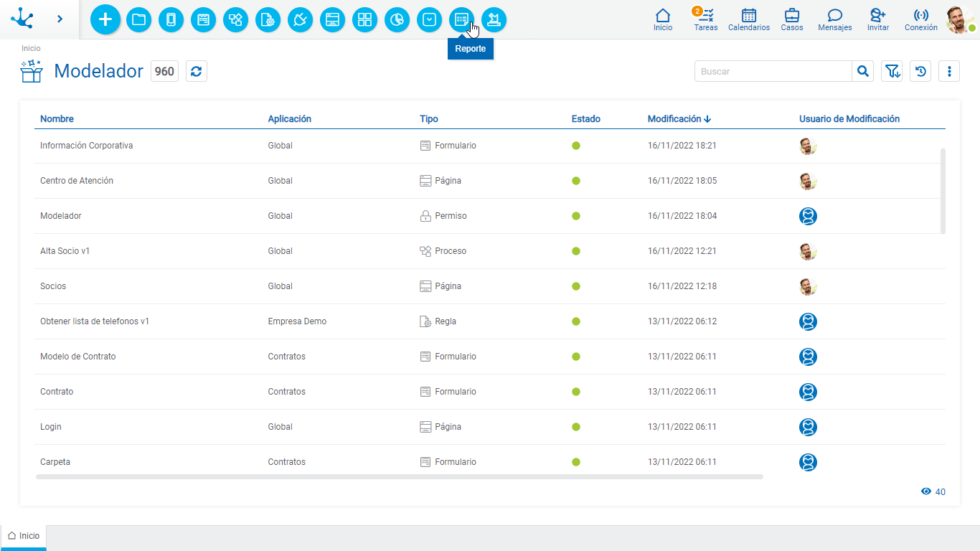Click Conexión signal icon
Screen dimensions: 980x551
coord(921,19)
